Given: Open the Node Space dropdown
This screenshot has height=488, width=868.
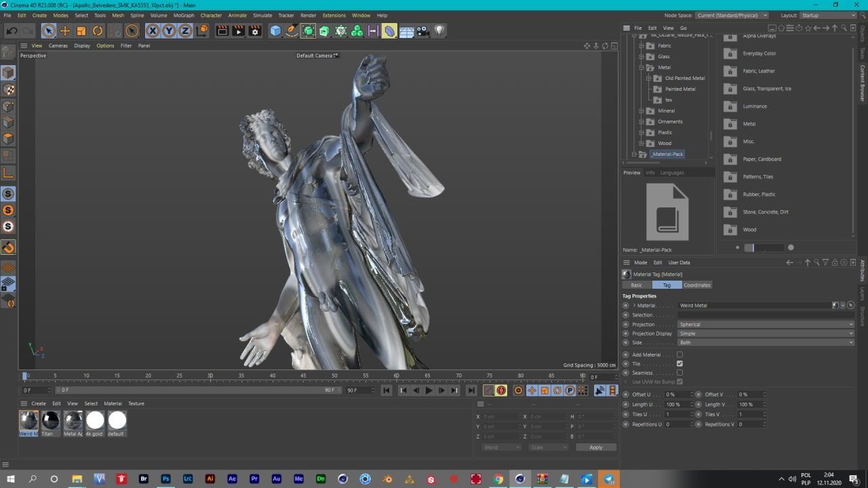Looking at the screenshot, I should [732, 15].
